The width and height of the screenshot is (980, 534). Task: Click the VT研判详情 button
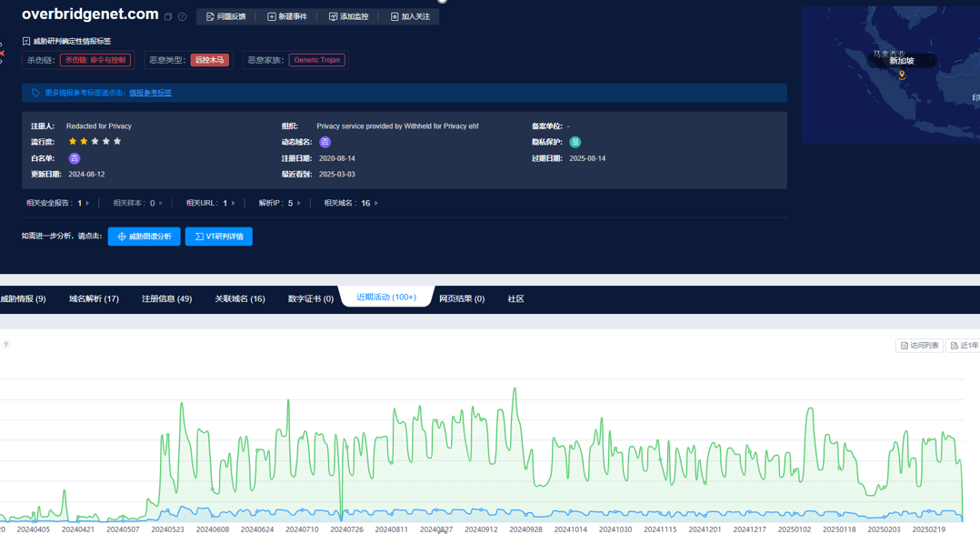(x=219, y=237)
